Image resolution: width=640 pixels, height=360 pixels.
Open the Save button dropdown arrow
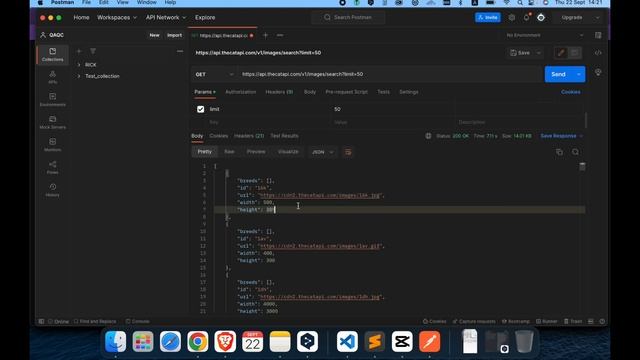pyautogui.click(x=539, y=53)
